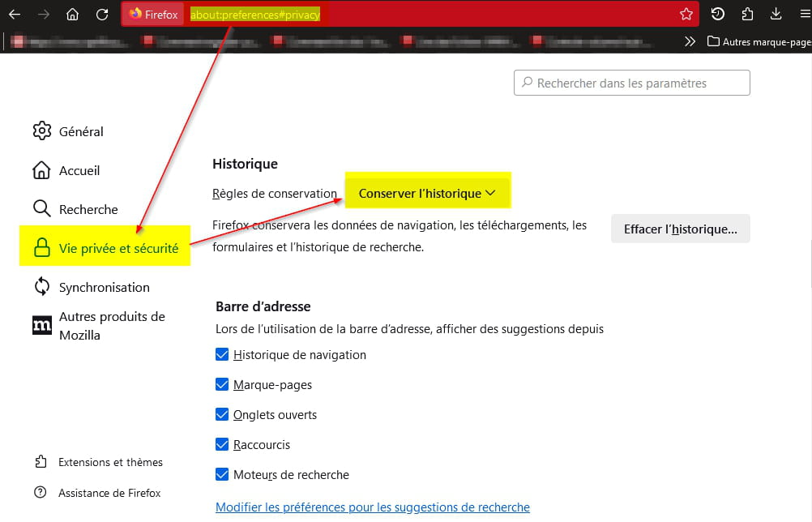812x522 pixels.
Task: Open the extensions puzzle icon in toolbar
Action: click(747, 15)
